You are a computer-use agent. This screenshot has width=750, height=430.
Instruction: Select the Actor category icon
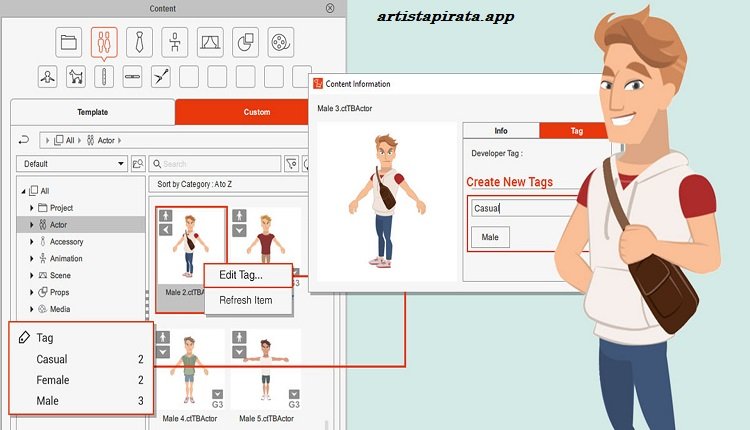[x=104, y=42]
